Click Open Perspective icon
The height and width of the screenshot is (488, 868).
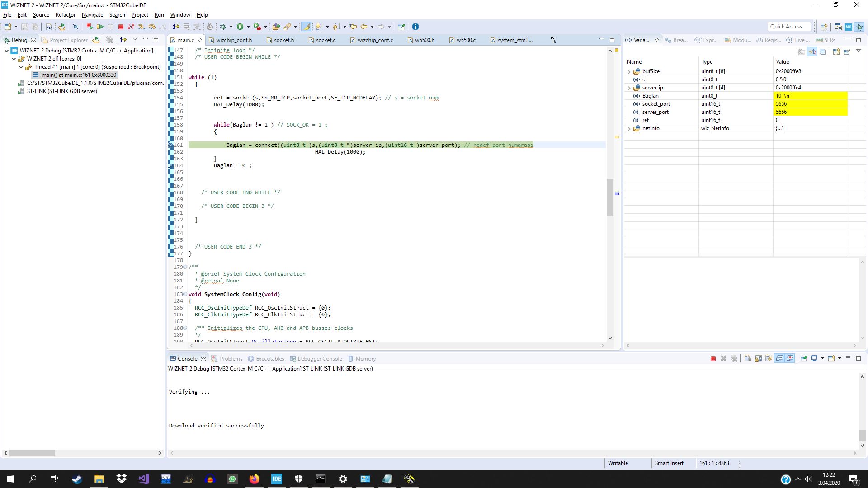[x=824, y=27]
